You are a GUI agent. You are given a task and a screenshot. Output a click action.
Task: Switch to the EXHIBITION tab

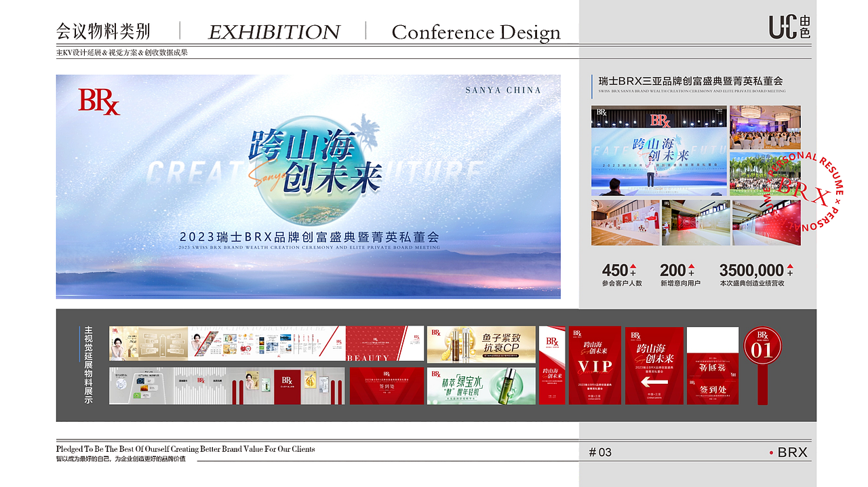[275, 32]
